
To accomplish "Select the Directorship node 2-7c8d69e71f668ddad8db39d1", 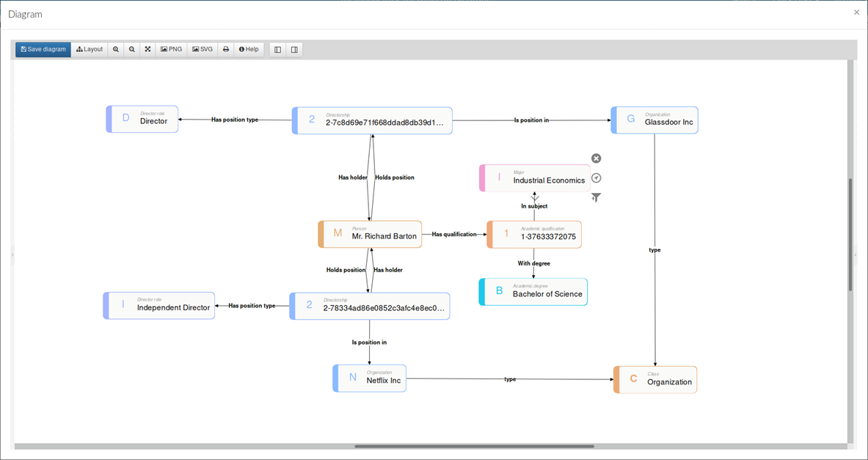I will click(372, 120).
